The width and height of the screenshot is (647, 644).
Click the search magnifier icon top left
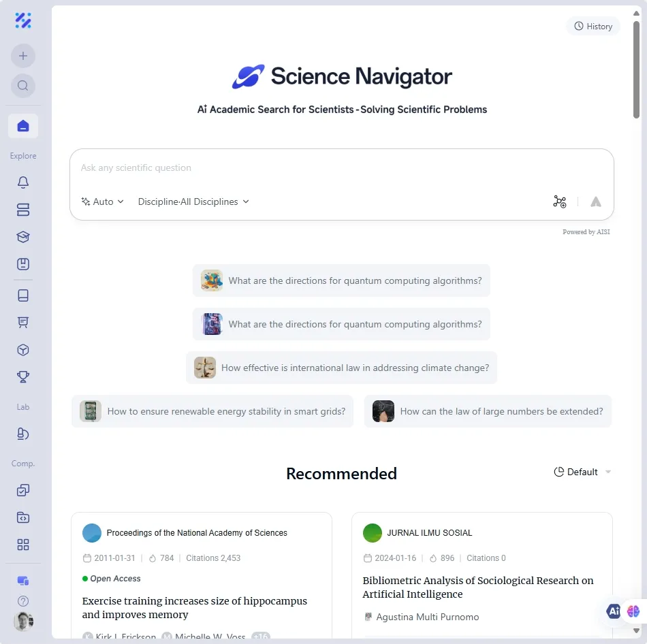tap(22, 86)
